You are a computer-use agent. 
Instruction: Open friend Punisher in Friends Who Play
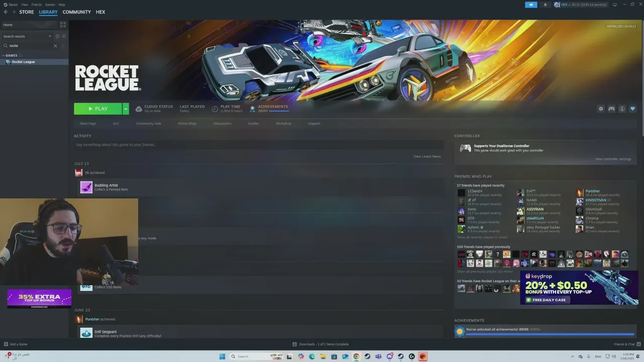592,191
